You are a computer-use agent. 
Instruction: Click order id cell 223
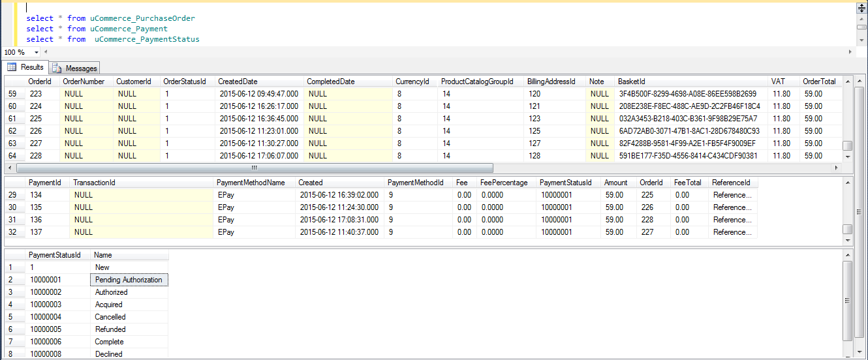pos(42,94)
